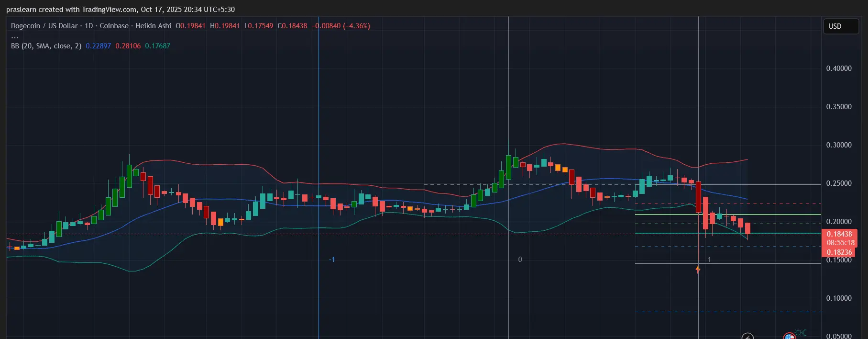Click the red 0.18236 price tag
This screenshot has width=868, height=339.
(x=839, y=252)
